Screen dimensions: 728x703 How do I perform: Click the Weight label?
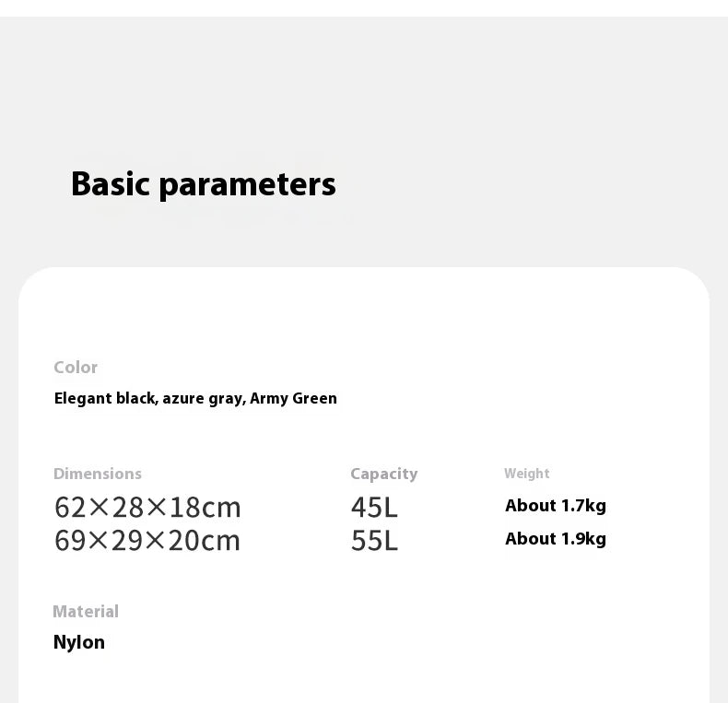pos(527,474)
